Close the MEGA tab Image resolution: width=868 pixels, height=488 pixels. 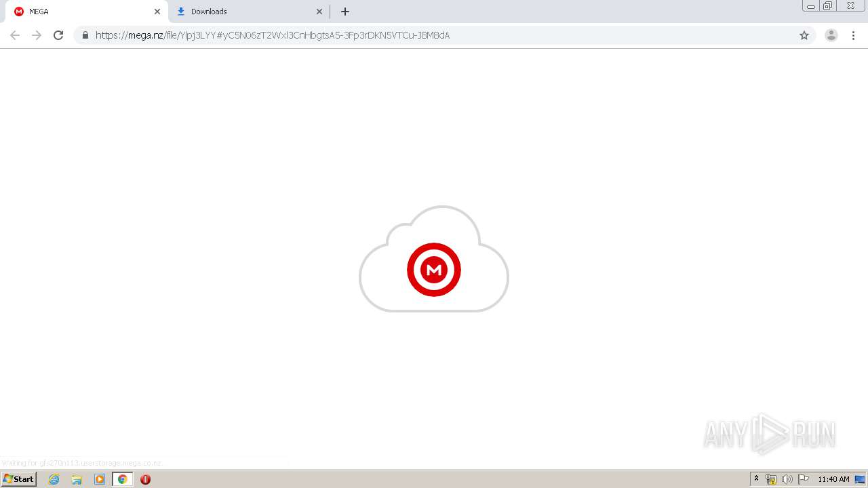pos(157,12)
